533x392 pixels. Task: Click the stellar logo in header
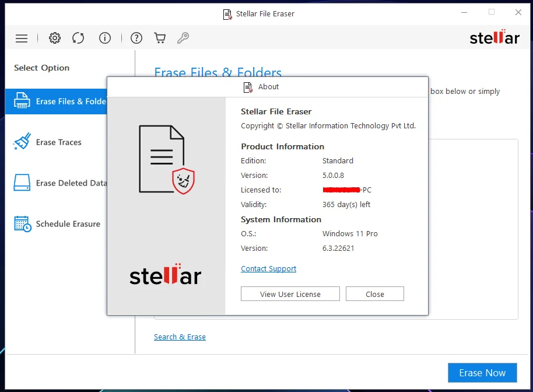pyautogui.click(x=495, y=37)
